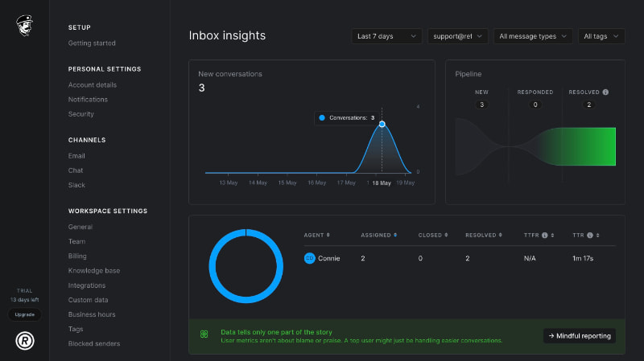Click the Upgrade button
Viewport: 644px width, 361px height.
click(25, 314)
